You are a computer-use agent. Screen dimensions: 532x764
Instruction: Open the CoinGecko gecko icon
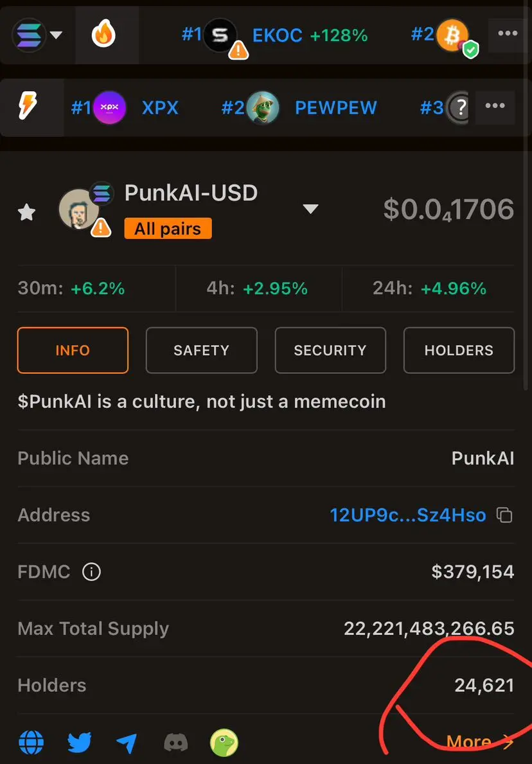click(x=224, y=743)
